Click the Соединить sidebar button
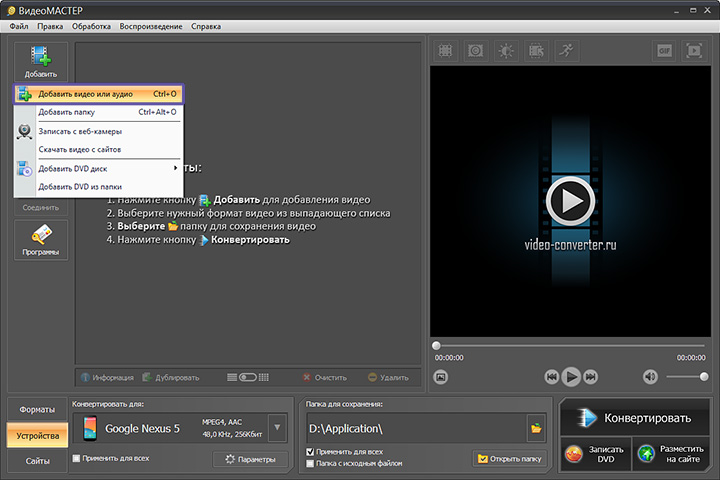Screen dimensions: 720x480 coord(41,208)
